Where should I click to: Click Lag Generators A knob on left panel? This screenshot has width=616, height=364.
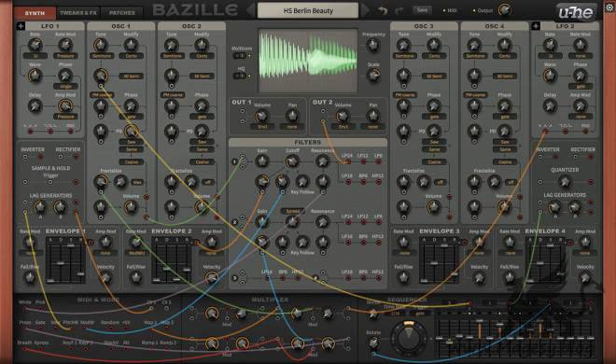(x=40, y=206)
